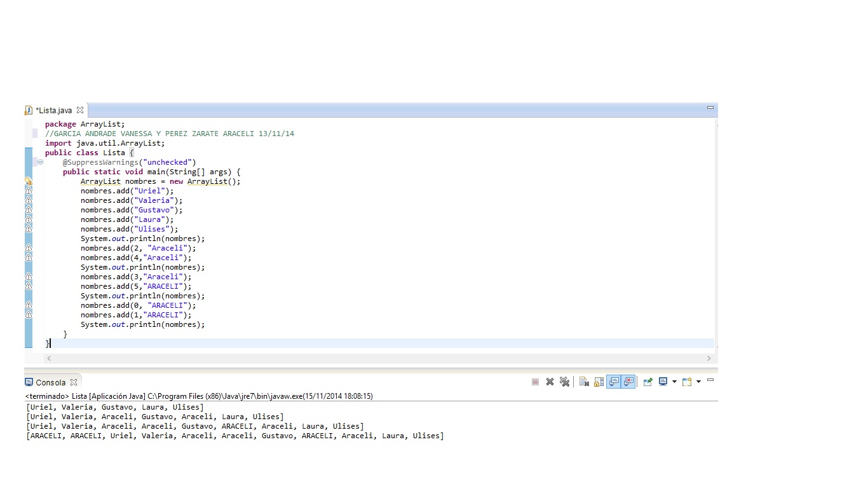Open the Display Selected Console dropdown arrow

pyautogui.click(x=674, y=382)
